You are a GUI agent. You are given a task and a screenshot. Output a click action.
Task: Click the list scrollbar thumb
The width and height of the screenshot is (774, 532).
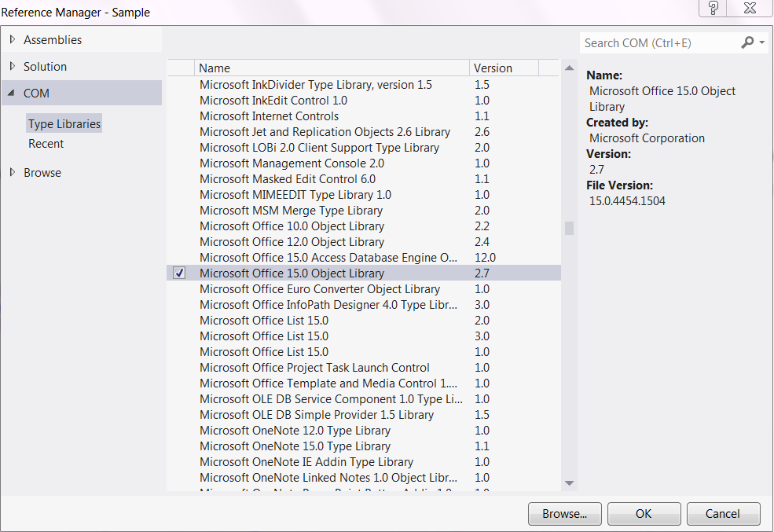click(569, 228)
